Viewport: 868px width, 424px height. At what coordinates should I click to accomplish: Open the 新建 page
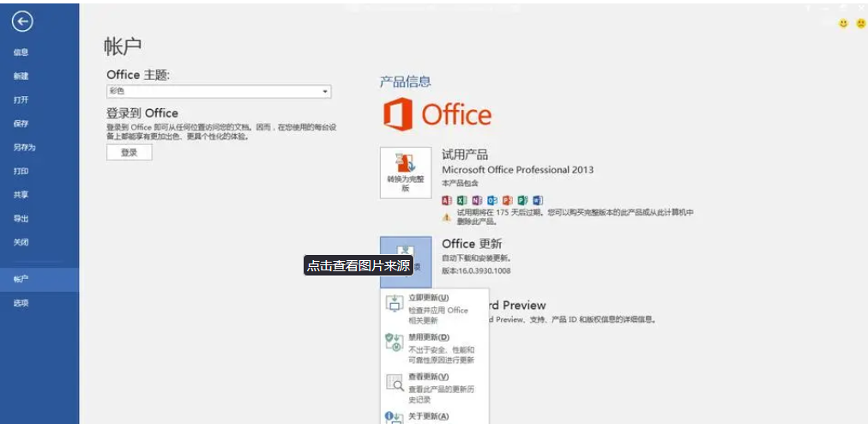coord(21,76)
